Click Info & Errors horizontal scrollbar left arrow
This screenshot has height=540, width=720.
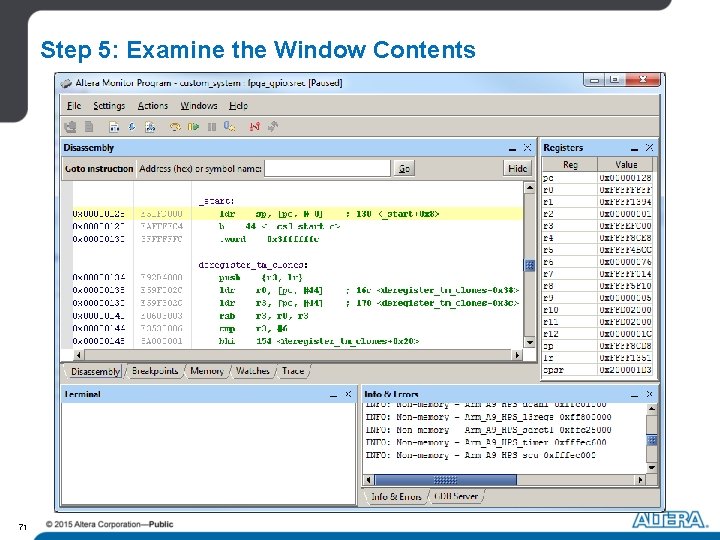tap(368, 480)
